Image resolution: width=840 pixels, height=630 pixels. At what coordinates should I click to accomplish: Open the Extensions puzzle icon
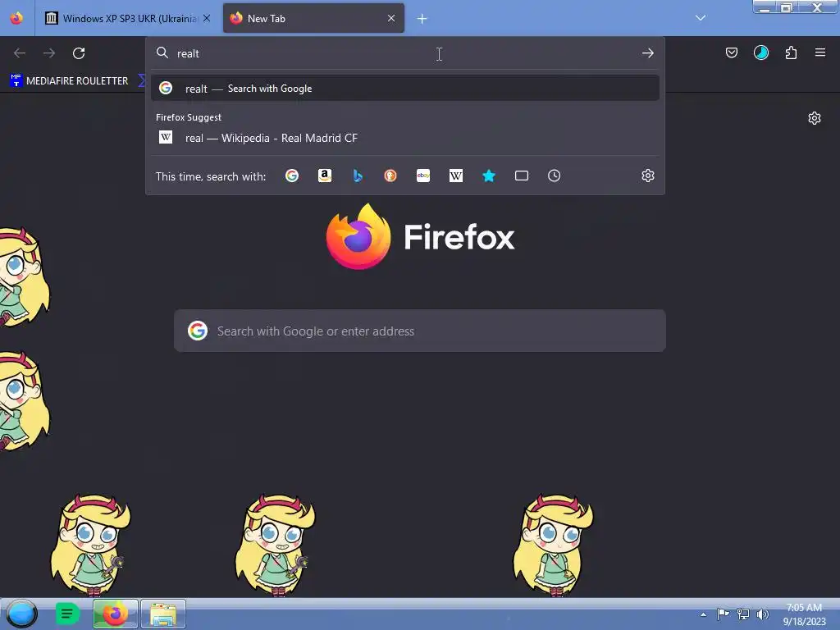click(x=791, y=52)
